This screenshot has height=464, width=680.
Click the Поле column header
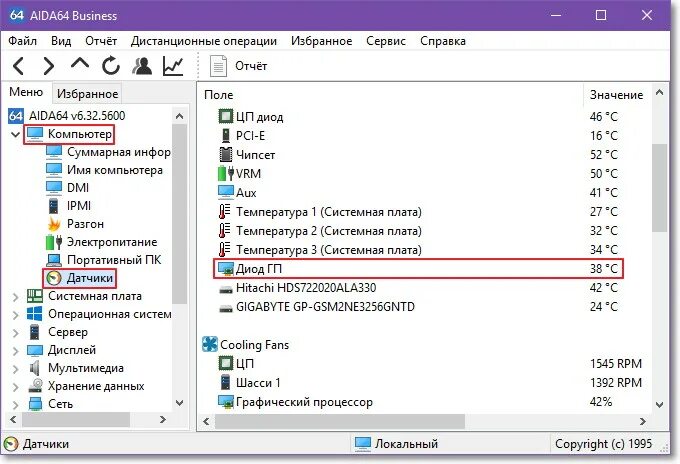pos(219,95)
